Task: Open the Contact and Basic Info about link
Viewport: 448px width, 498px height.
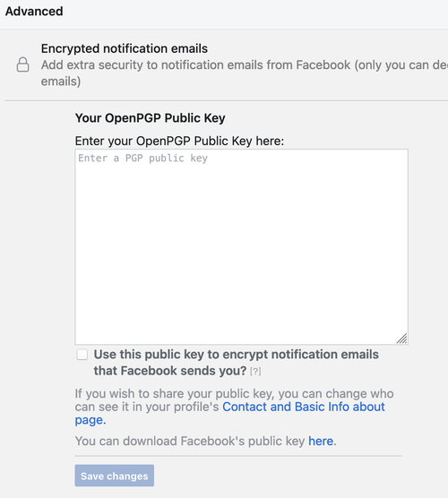Action: [x=304, y=407]
